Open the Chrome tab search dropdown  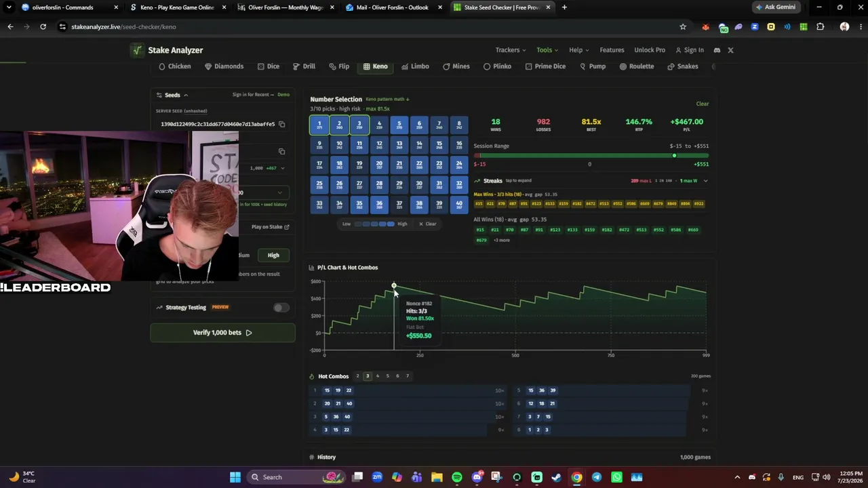point(9,7)
